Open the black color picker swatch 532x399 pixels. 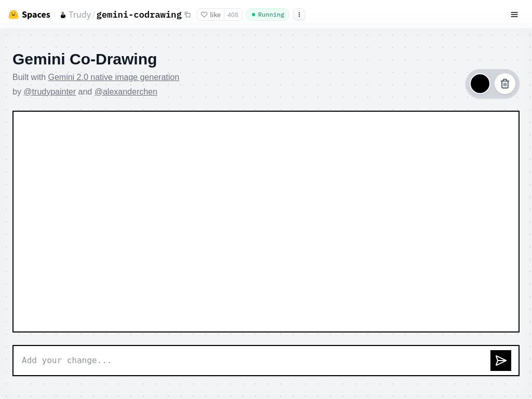pos(480,84)
